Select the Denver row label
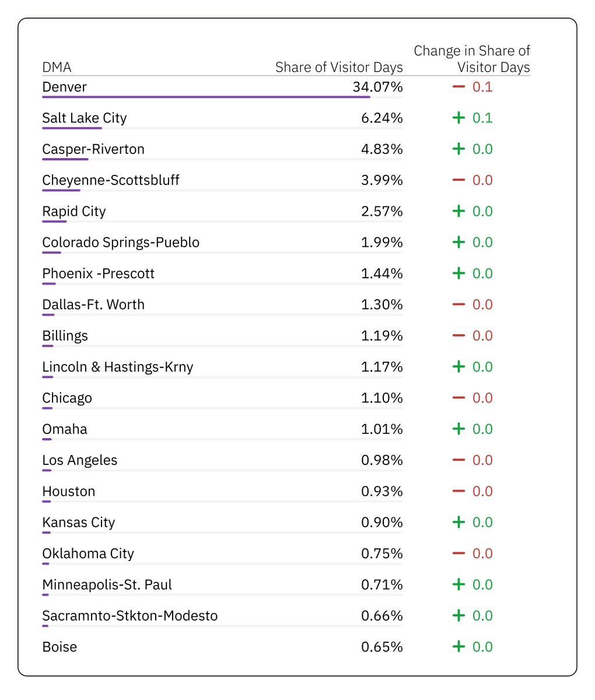The image size is (595, 700). [x=64, y=87]
